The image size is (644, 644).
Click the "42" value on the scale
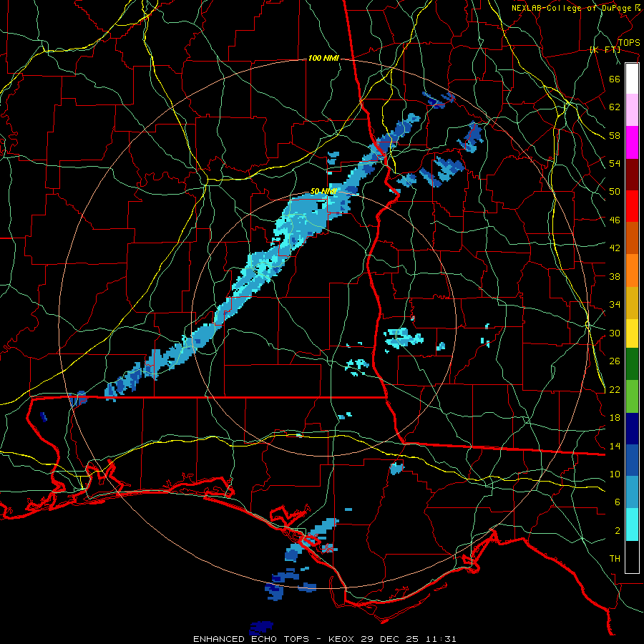tap(615, 248)
